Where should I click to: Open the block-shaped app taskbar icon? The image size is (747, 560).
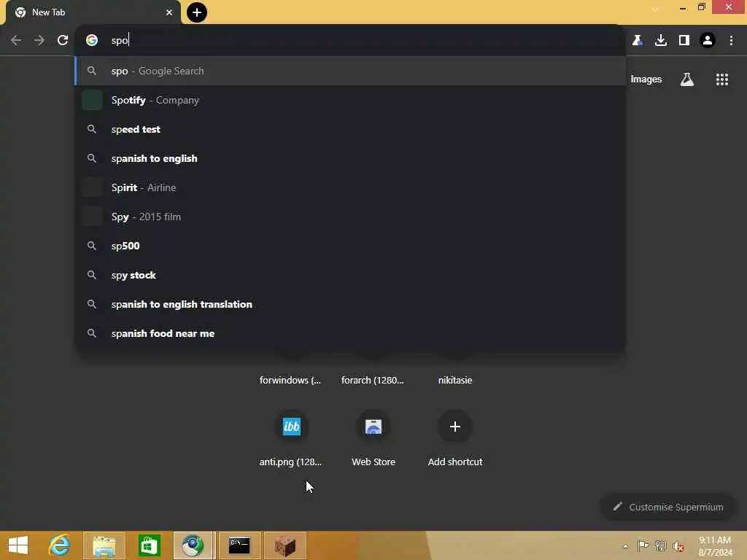coord(285,545)
